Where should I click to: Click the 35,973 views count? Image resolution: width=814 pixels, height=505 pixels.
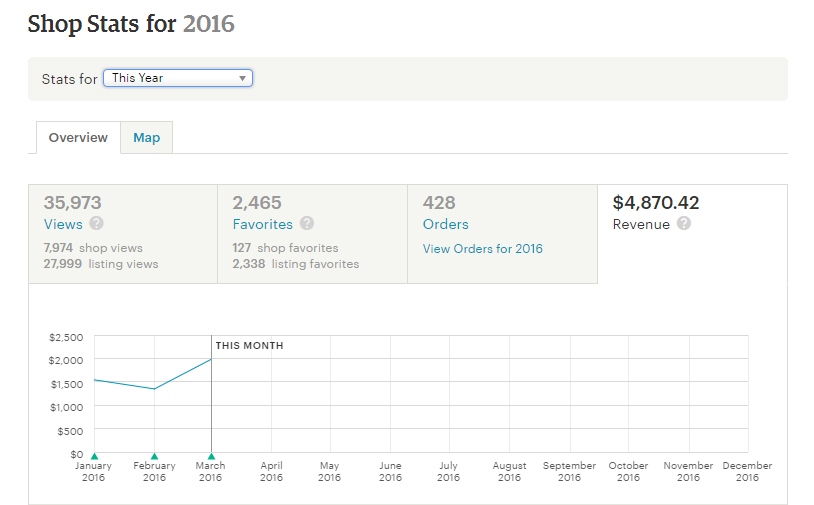tap(72, 202)
